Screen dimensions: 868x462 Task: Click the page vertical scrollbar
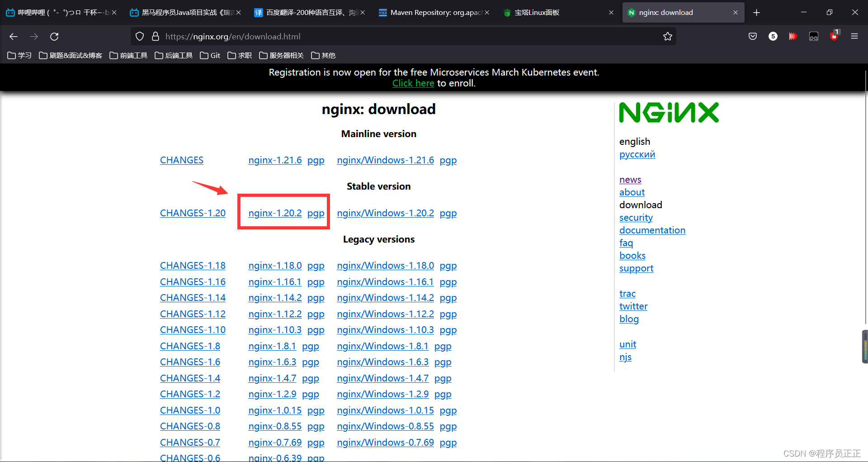pyautogui.click(x=865, y=197)
